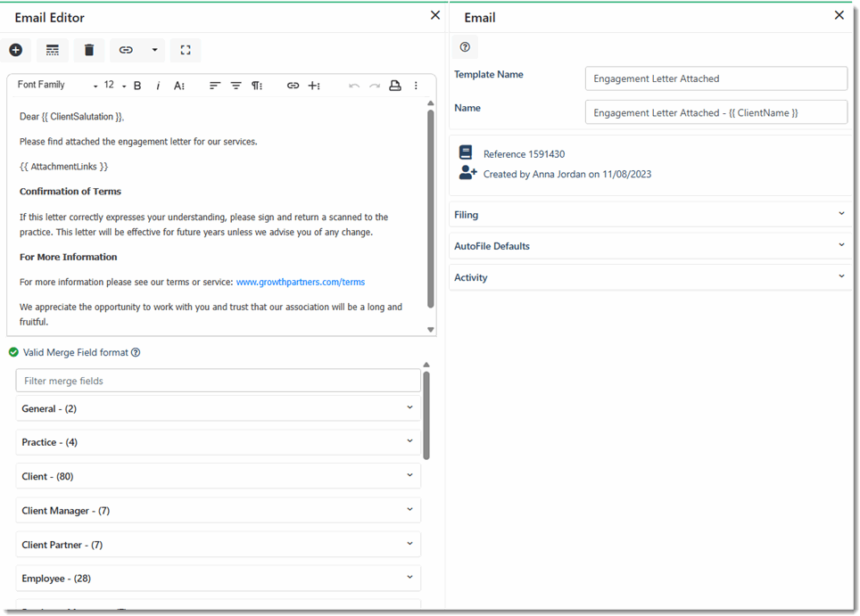860x616 pixels.
Task: Click the green valid check icon
Action: click(13, 352)
